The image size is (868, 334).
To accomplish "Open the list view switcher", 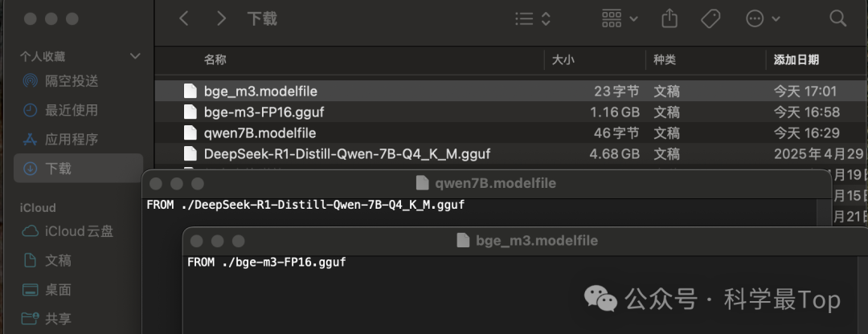I will [x=533, y=18].
